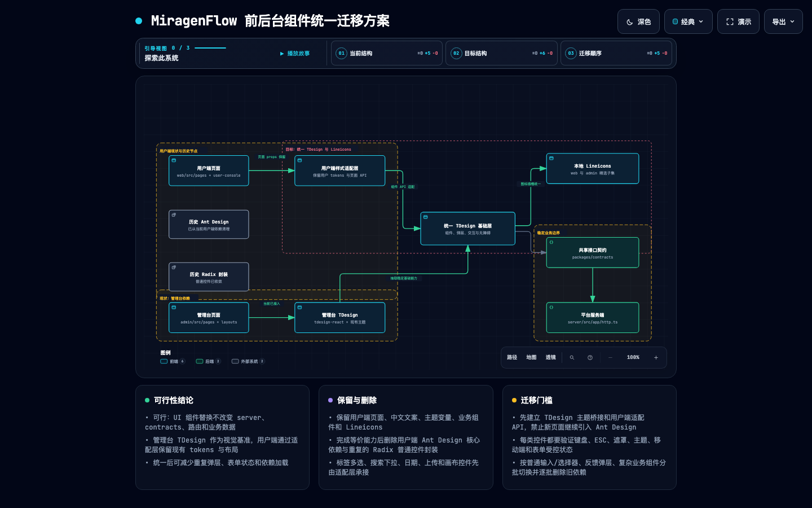The width and height of the screenshot is (812, 508).
Task: Click the 稳定业务边界 group label
Action: pos(549,233)
